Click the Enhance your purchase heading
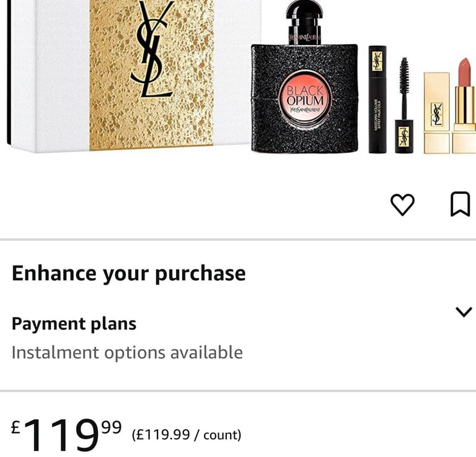This screenshot has height=457, width=476. pos(129,274)
